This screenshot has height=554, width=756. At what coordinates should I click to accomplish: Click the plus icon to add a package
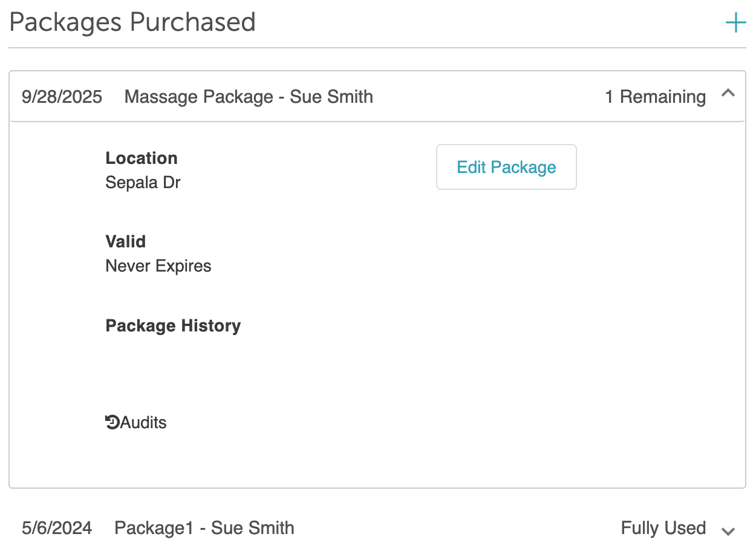pos(735,24)
